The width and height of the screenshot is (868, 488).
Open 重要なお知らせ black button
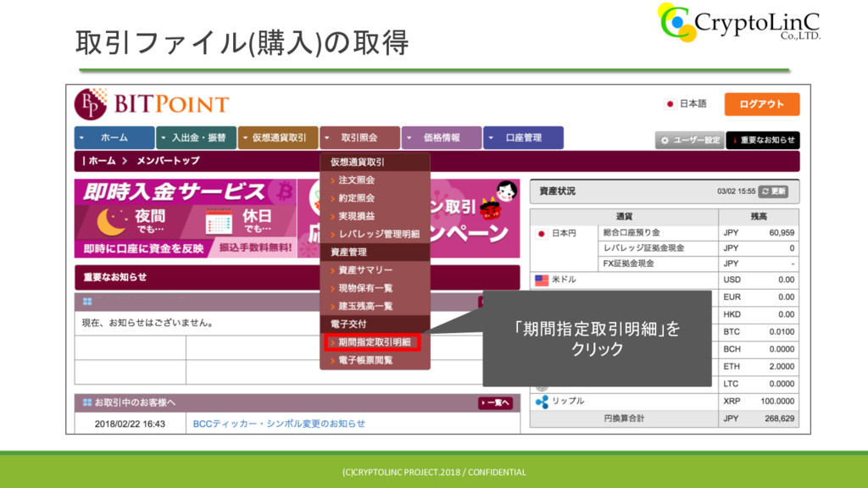point(763,141)
